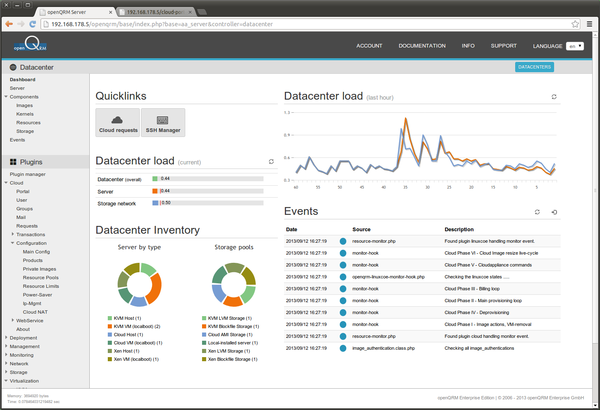Sort events by Source column

point(361,229)
